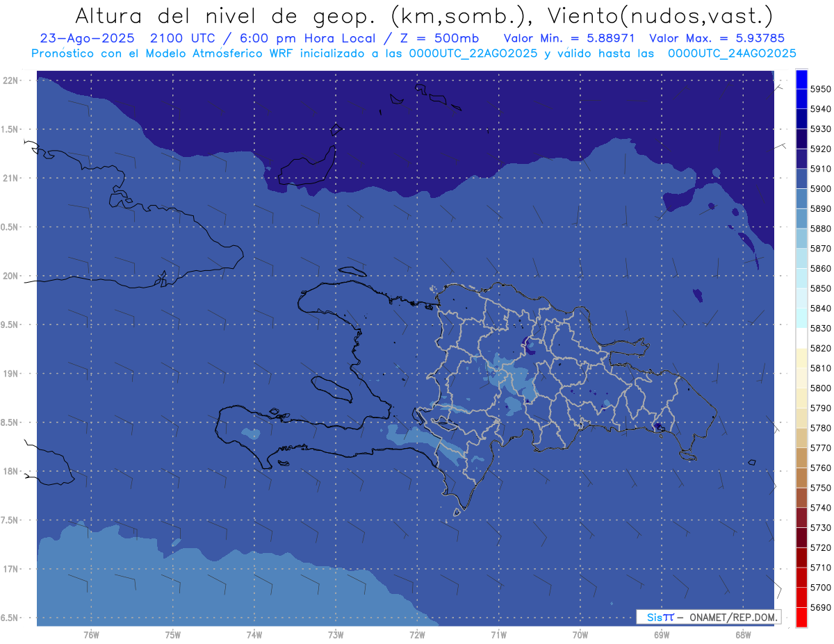Click the '19N' latitude axis label

coord(11,374)
